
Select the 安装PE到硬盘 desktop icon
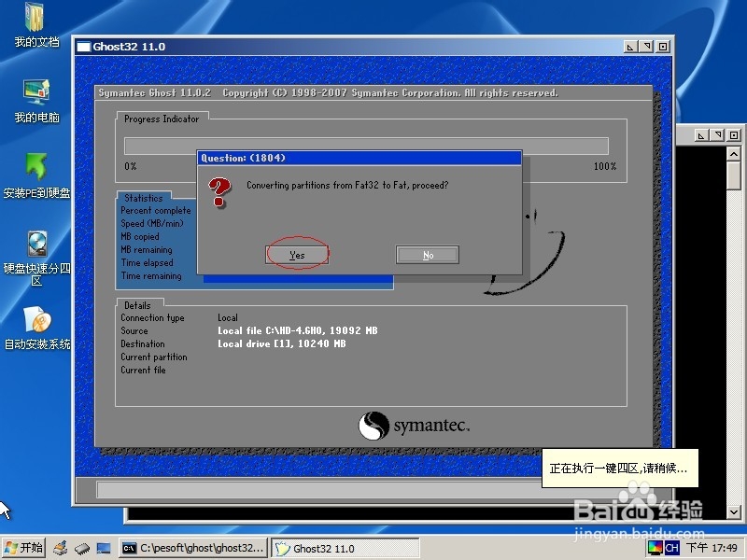point(36,176)
